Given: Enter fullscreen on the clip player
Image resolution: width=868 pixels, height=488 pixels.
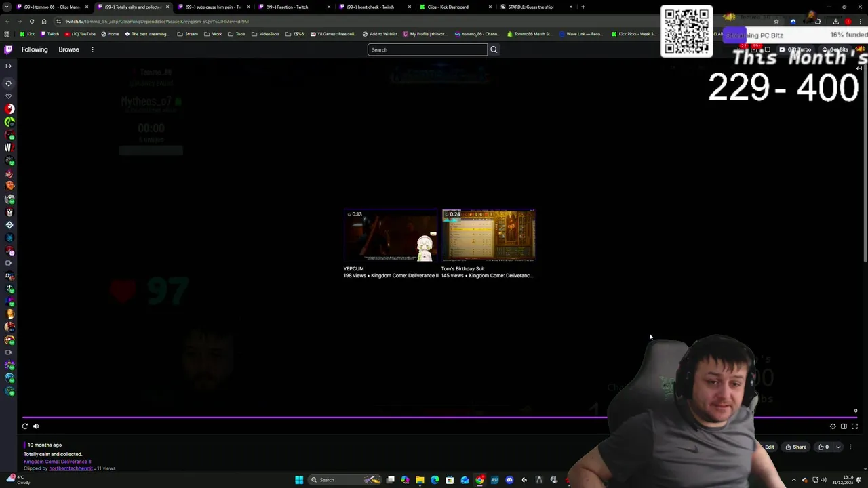Looking at the screenshot, I should pos(854,426).
